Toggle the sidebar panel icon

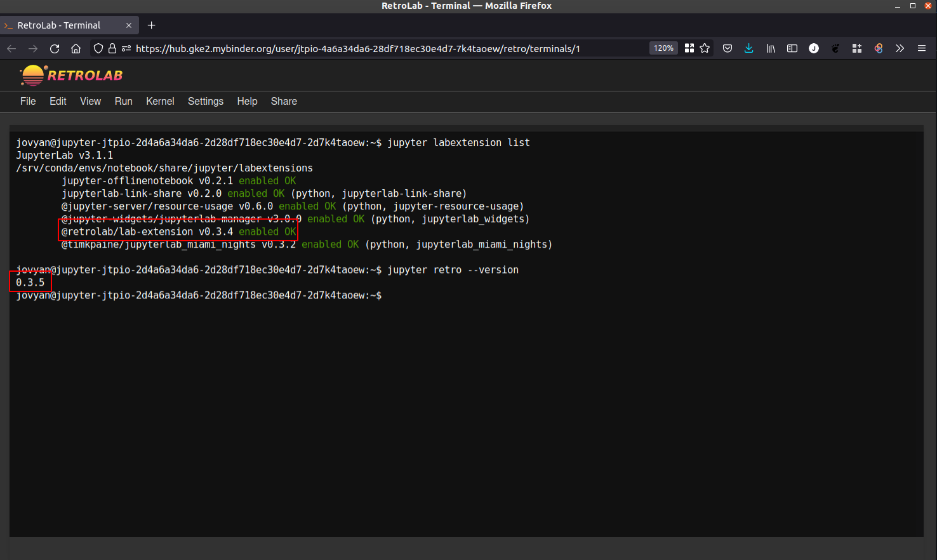click(x=792, y=48)
